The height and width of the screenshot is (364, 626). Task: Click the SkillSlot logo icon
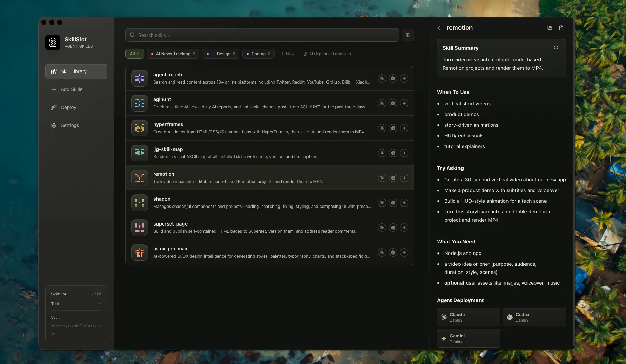(x=53, y=42)
